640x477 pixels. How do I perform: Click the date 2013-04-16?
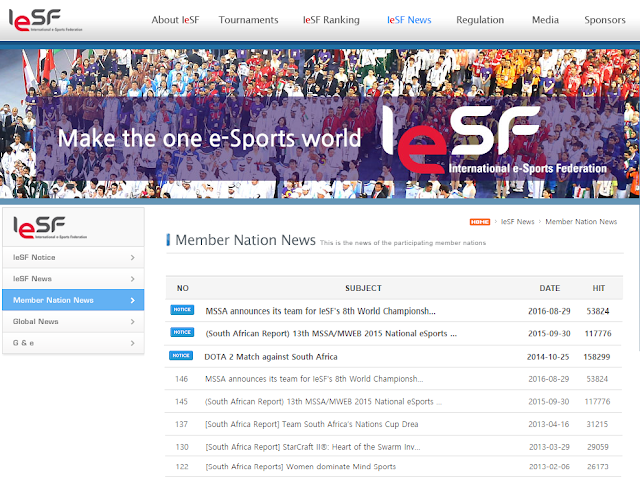[549, 424]
